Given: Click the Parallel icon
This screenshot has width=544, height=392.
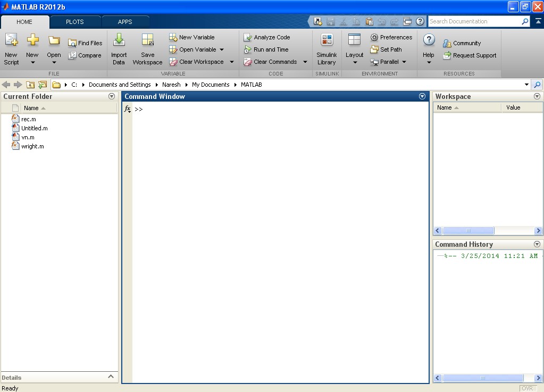Looking at the screenshot, I should (374, 62).
